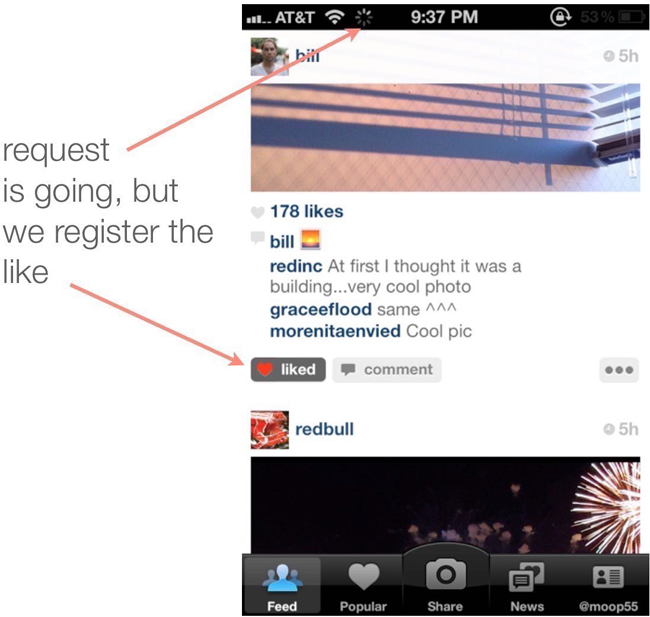Open the @moop55 profile tab
650x617 pixels.
pyautogui.click(x=608, y=585)
